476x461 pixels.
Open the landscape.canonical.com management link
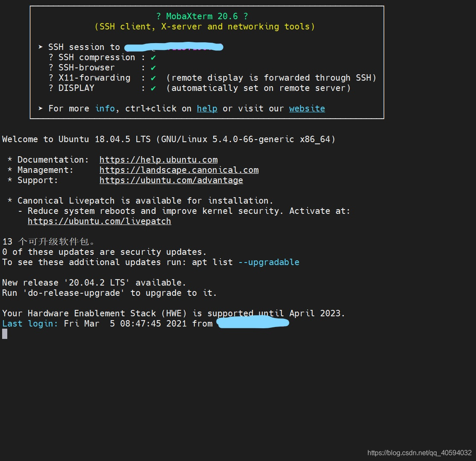click(x=179, y=170)
